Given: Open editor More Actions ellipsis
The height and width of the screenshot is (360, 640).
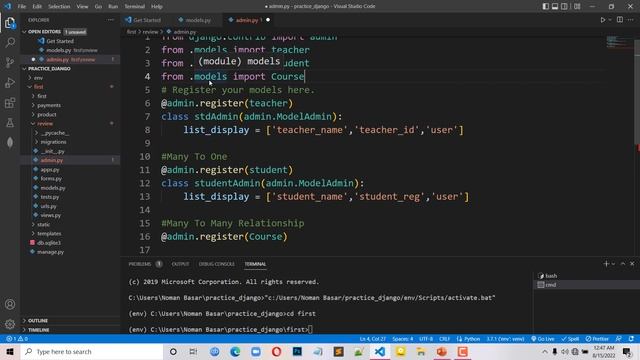Looking at the screenshot, I should (x=631, y=20).
